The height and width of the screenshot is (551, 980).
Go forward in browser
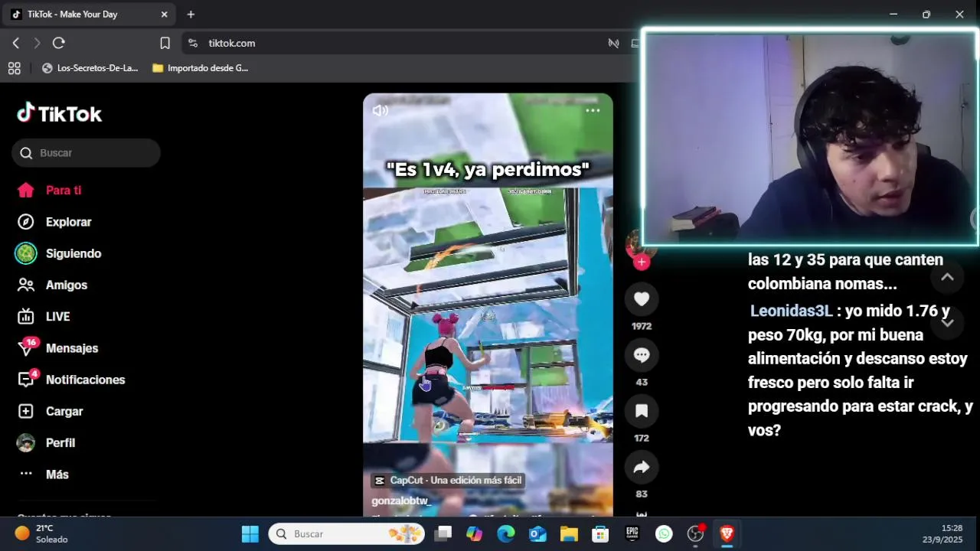tap(37, 43)
